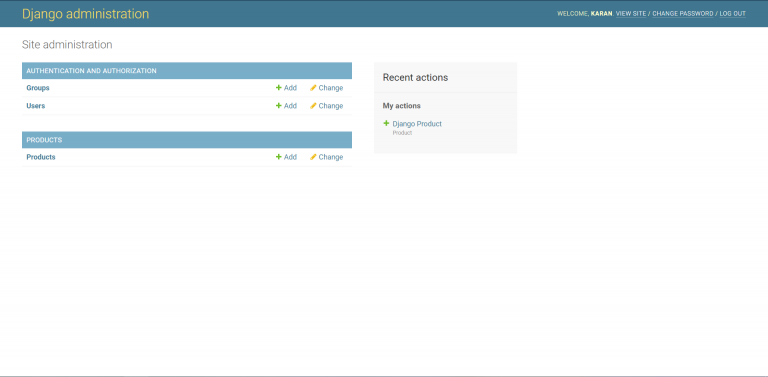768x377 pixels.
Task: Click the green plus icon beside Groups
Action: coord(279,88)
